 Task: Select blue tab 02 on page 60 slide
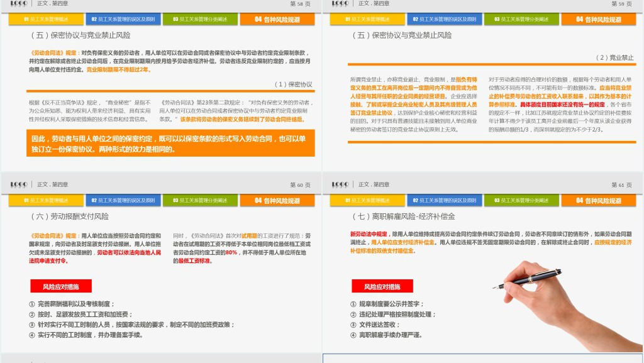coord(123,201)
